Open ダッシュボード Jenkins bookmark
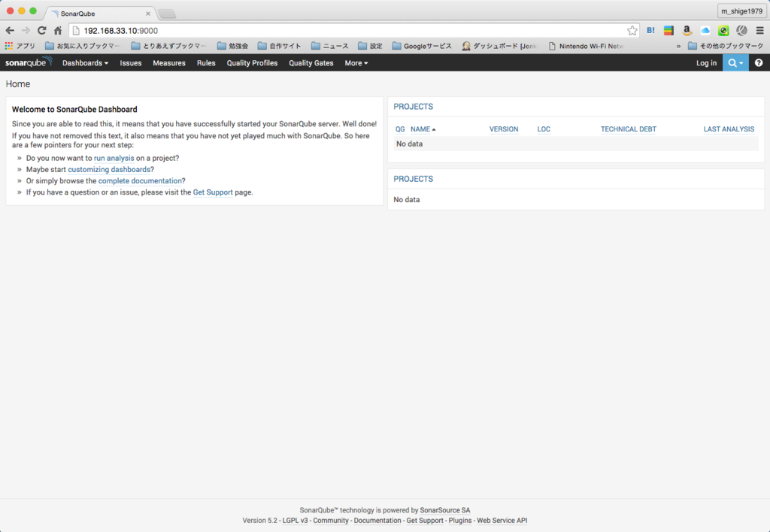The image size is (770, 532). 500,46
